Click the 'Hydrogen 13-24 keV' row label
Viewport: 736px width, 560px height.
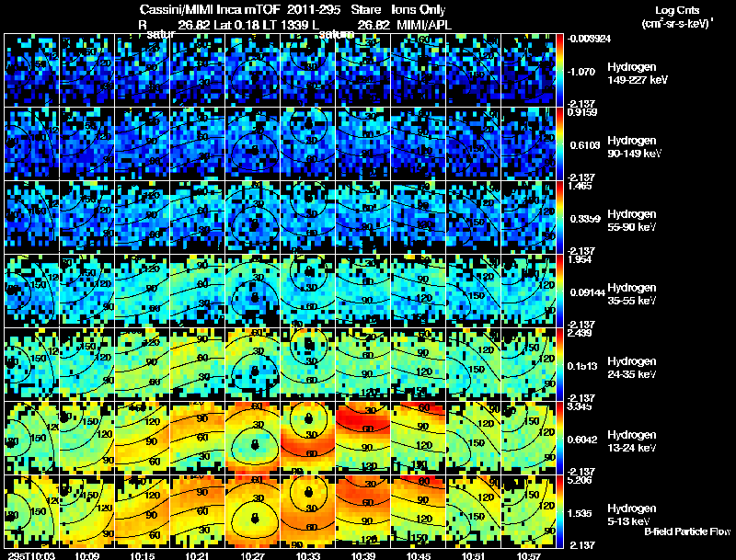(x=632, y=441)
